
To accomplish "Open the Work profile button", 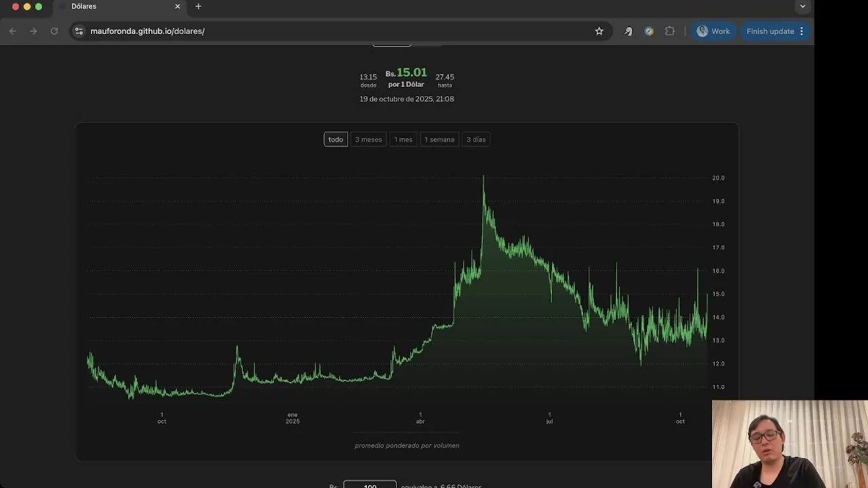I will [713, 31].
